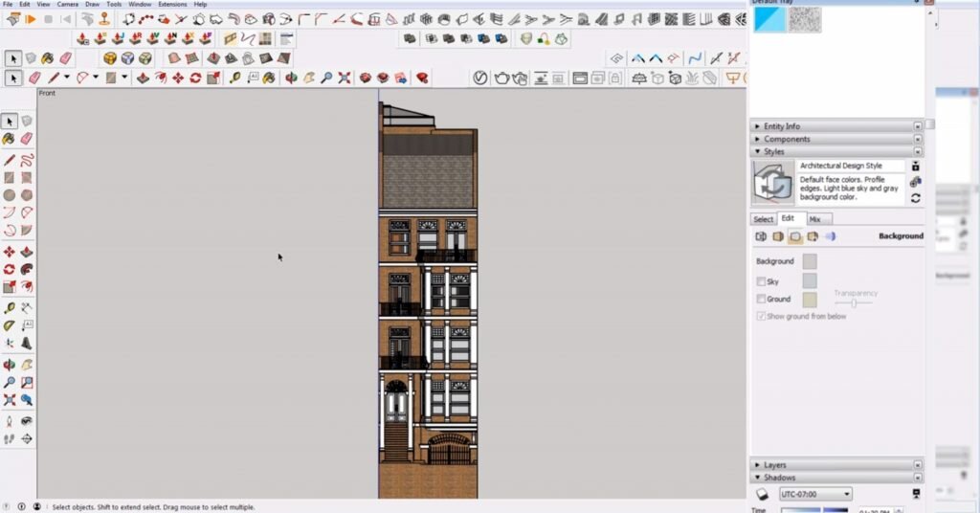Click the Architectural Design Style name field
This screenshot has height=513, width=980.
click(x=851, y=166)
